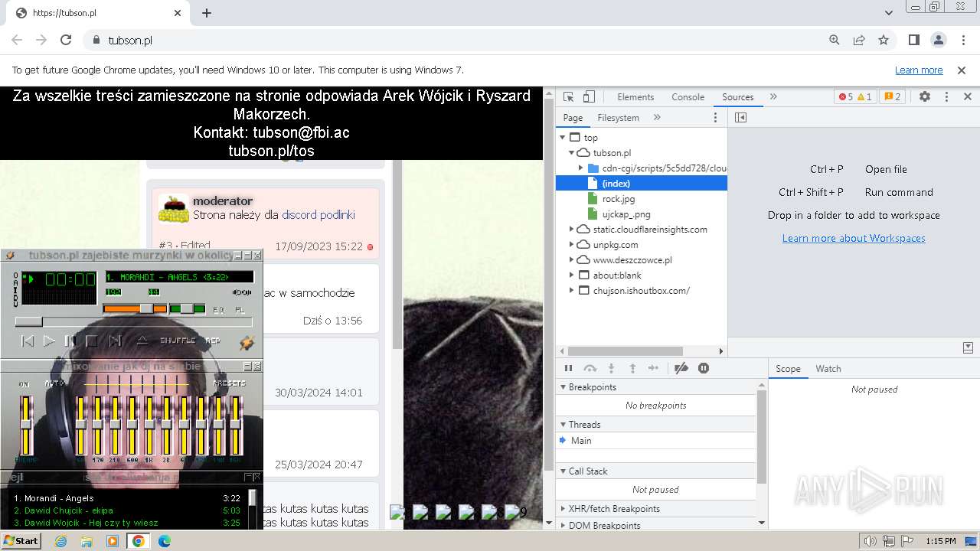Expand the cdn-cgi/scripts folder
Screen dimensions: 980x551
(x=580, y=168)
